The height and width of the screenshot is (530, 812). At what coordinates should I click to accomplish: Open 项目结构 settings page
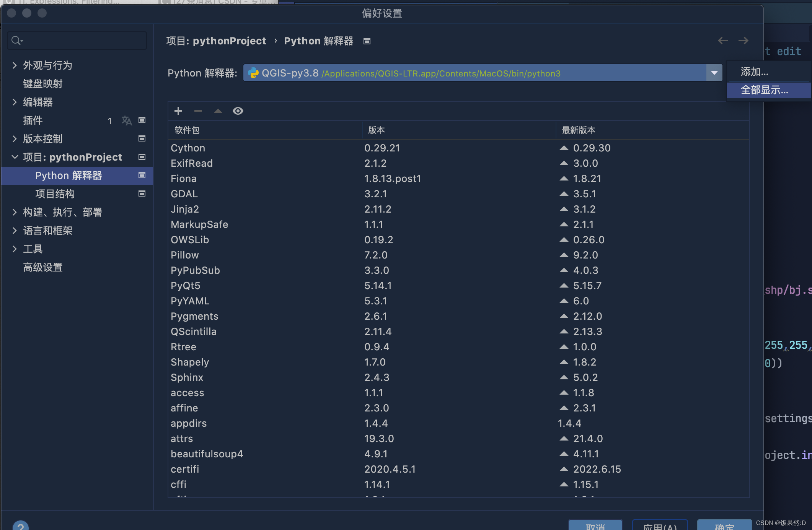(x=55, y=194)
